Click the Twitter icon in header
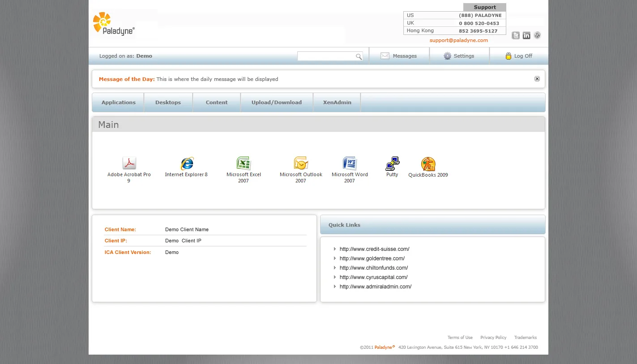The image size is (637, 364). [x=516, y=35]
